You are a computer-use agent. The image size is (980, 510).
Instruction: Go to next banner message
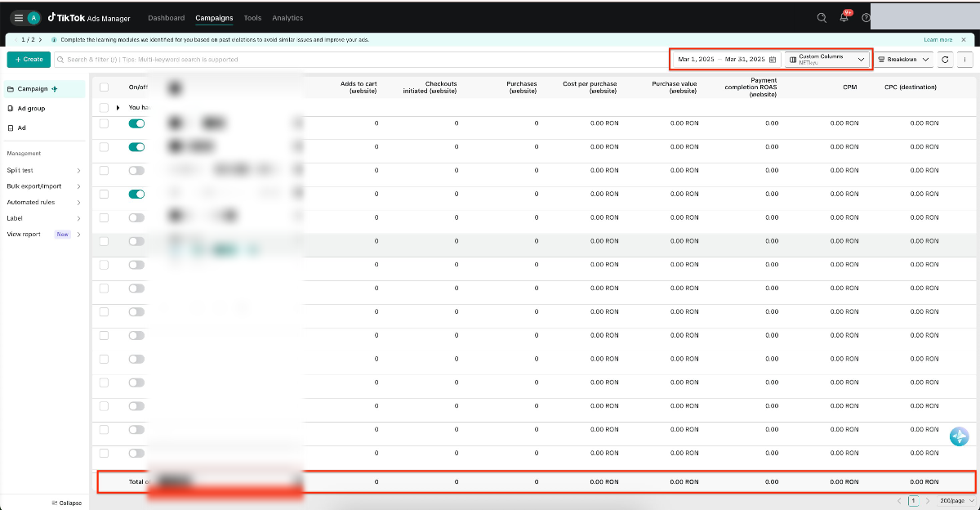coord(40,39)
